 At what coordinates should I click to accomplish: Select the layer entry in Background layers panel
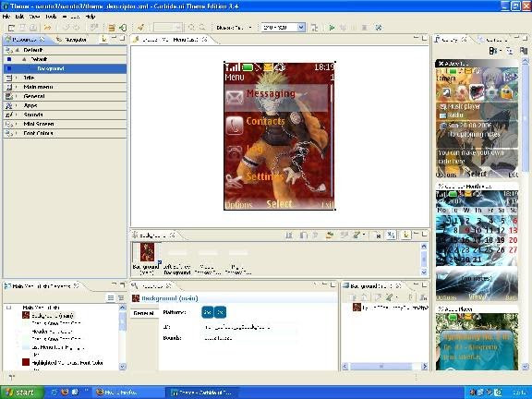390,308
